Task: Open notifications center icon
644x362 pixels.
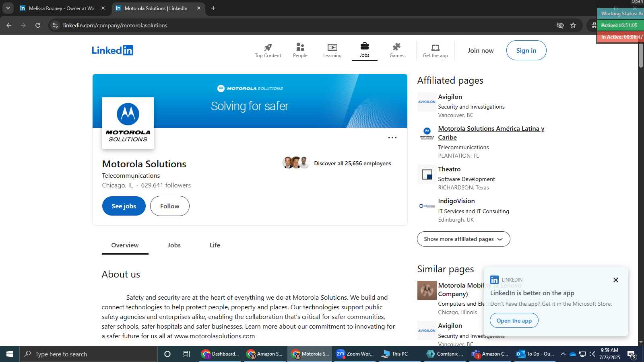Action: (x=632, y=354)
